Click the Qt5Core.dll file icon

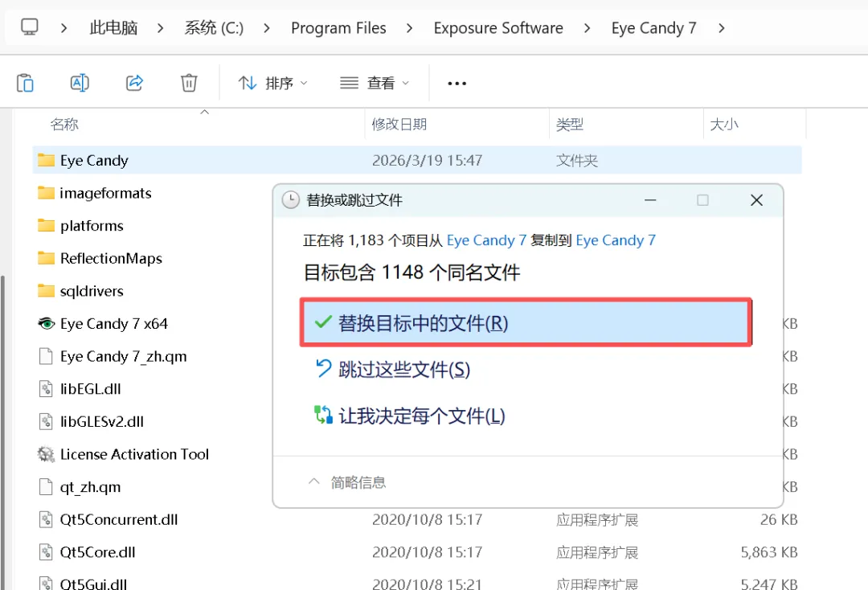(46, 551)
